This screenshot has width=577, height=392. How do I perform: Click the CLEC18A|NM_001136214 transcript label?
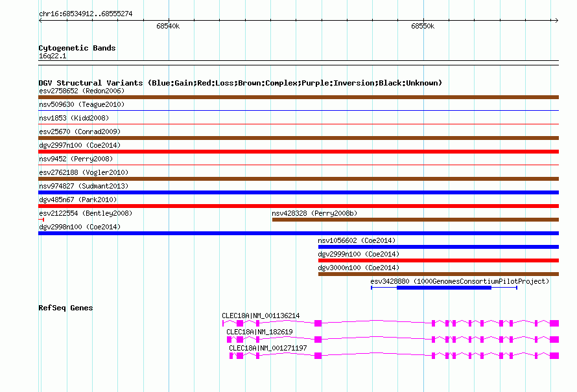pos(261,316)
